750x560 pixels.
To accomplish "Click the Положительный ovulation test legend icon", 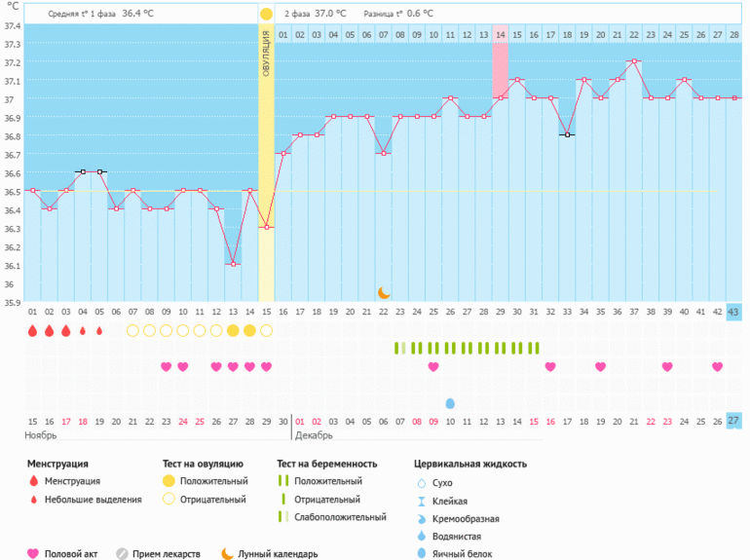I will [x=169, y=481].
